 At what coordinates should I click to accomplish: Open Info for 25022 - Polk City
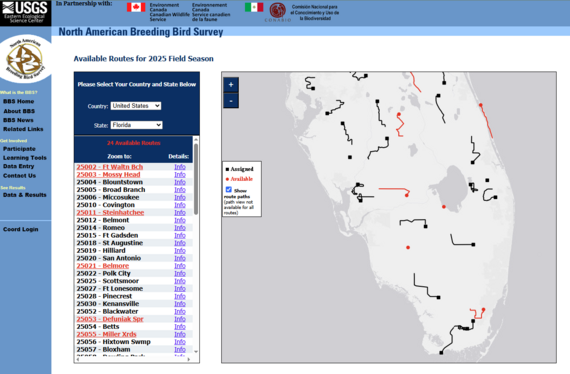(180, 273)
